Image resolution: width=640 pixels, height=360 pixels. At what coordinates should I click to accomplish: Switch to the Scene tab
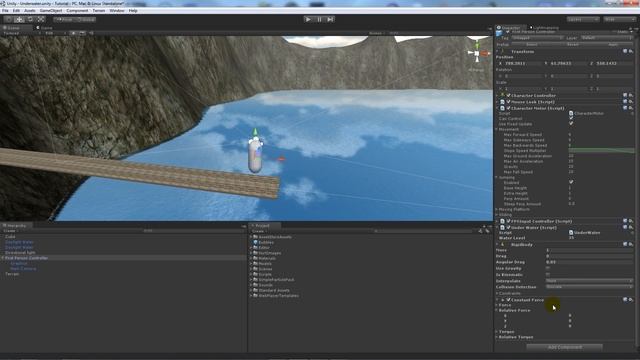[16, 28]
